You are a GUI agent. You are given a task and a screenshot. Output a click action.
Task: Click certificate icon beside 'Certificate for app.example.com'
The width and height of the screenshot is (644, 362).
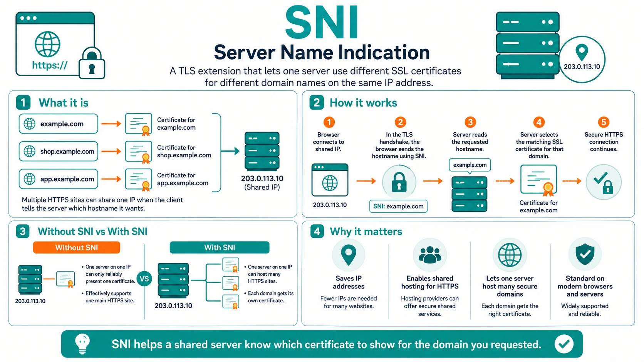coord(139,180)
